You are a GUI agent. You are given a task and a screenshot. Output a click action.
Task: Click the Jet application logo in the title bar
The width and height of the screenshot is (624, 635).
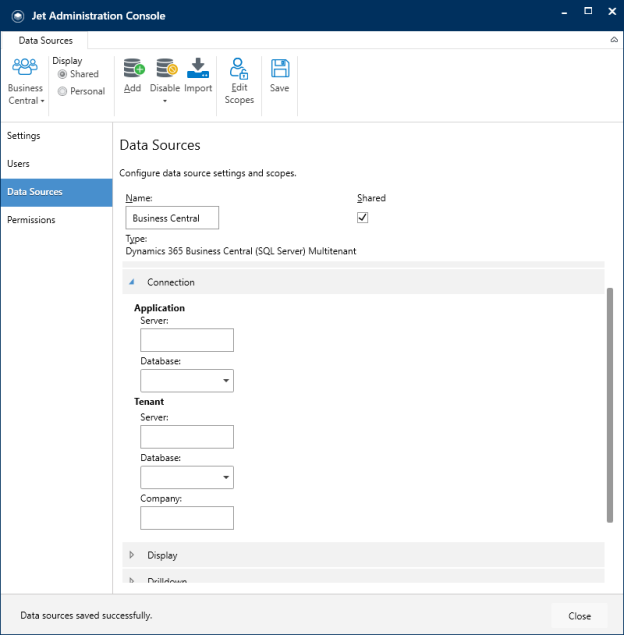point(17,16)
